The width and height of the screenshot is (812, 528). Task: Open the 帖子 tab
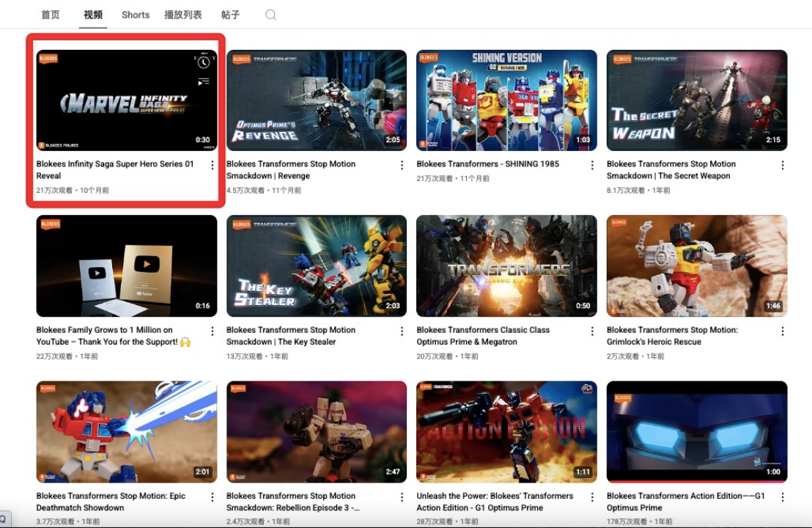[x=230, y=15]
